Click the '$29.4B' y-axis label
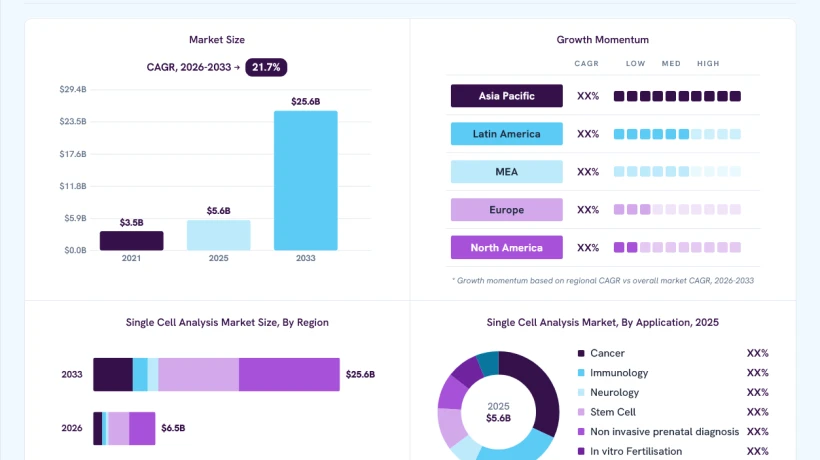 (x=73, y=89)
